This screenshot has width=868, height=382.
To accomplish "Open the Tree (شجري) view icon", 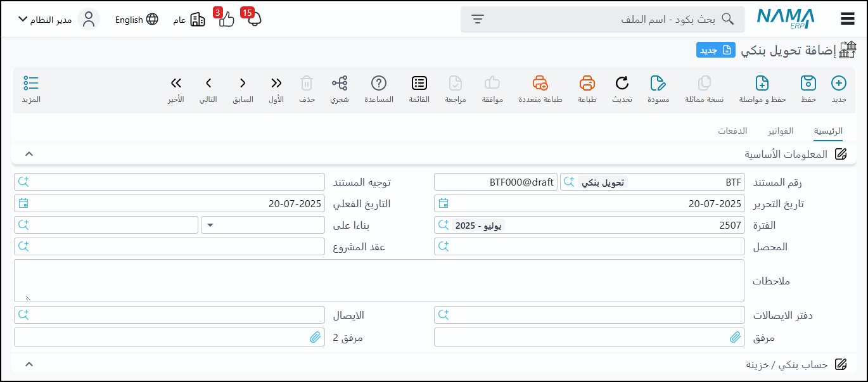I will pos(340,84).
